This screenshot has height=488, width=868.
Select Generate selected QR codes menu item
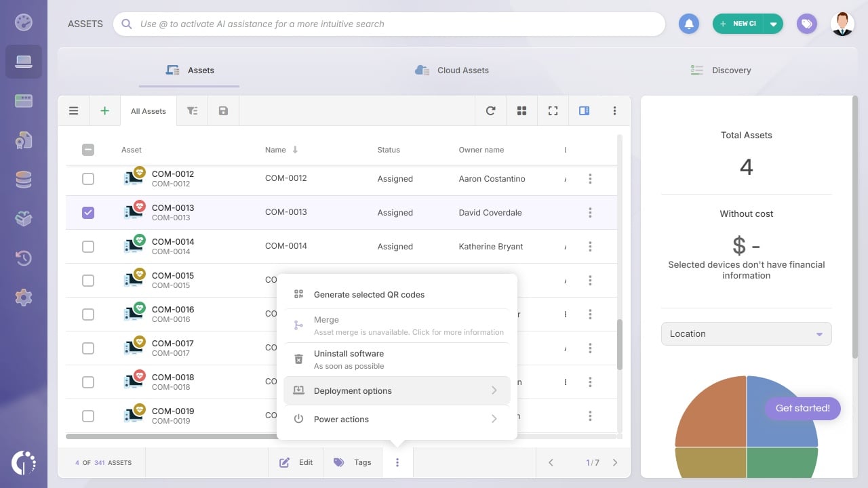point(369,294)
